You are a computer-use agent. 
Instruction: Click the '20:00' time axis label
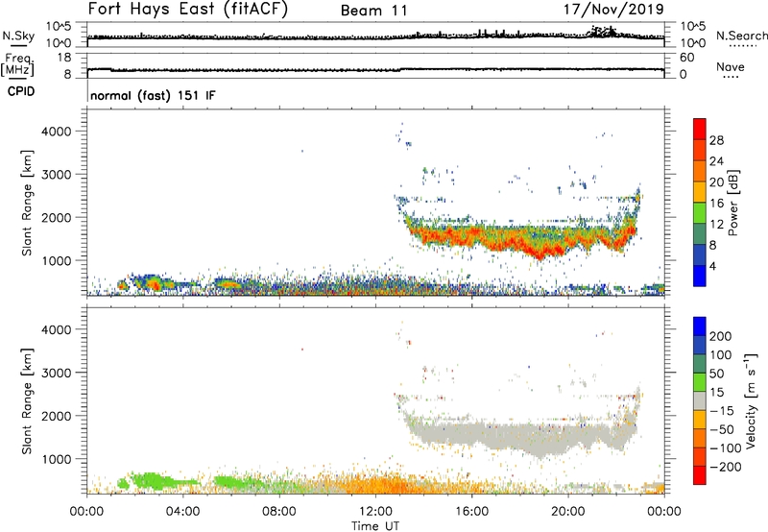(568, 512)
